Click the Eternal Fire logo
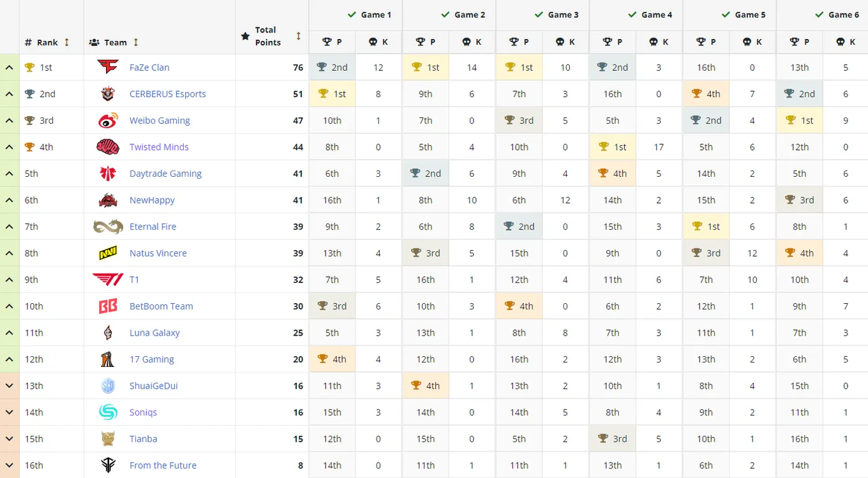 (x=108, y=227)
